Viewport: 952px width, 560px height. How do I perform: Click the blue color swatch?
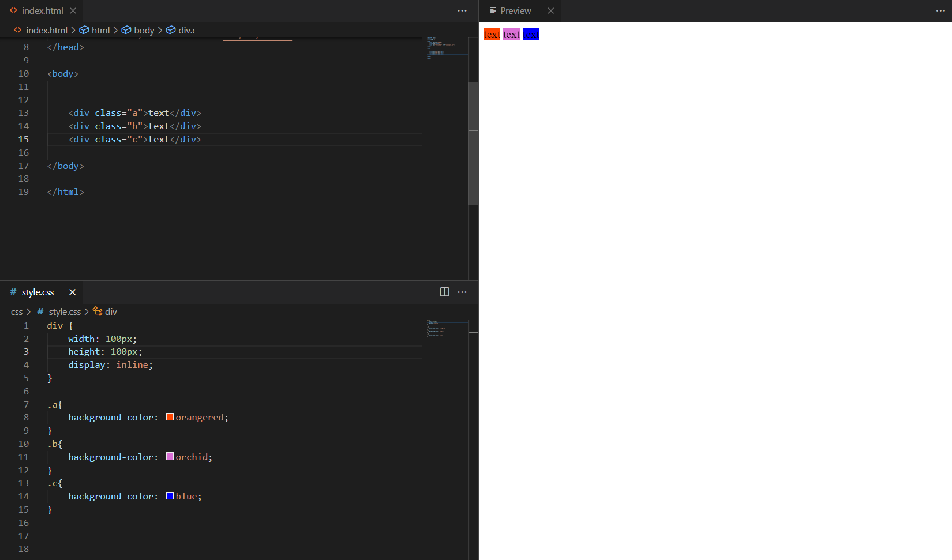click(169, 495)
